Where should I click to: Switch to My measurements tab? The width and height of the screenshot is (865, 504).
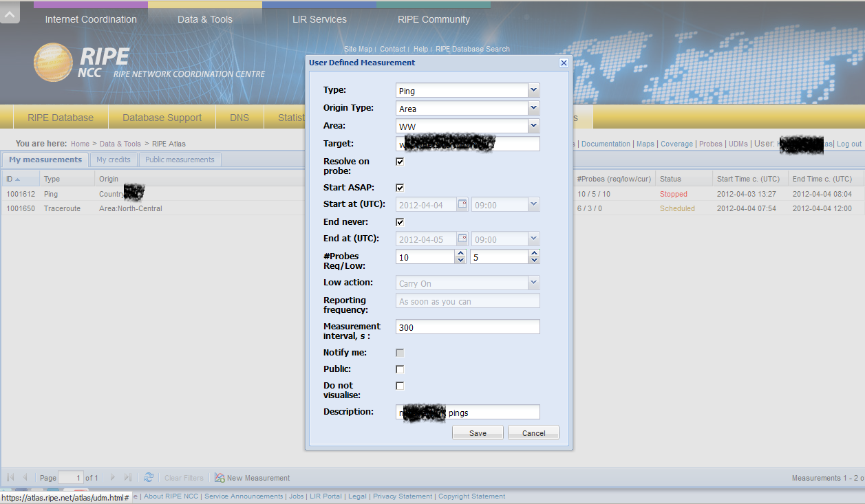tap(45, 160)
